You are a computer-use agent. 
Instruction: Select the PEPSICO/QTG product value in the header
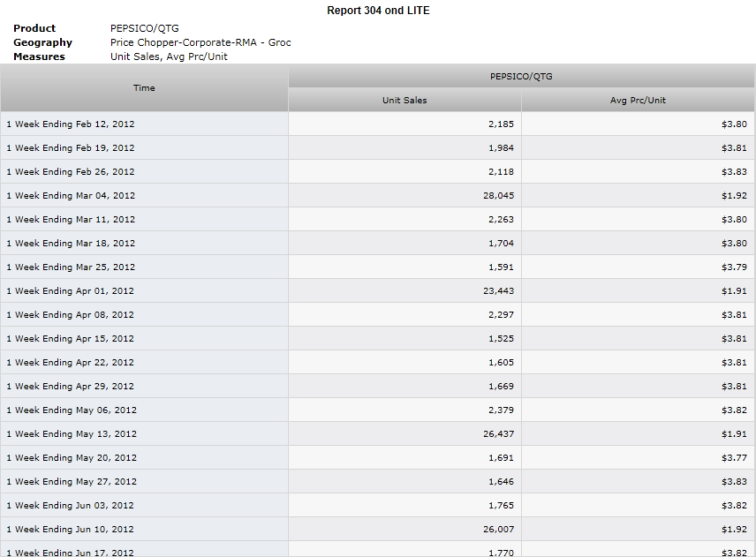click(145, 28)
